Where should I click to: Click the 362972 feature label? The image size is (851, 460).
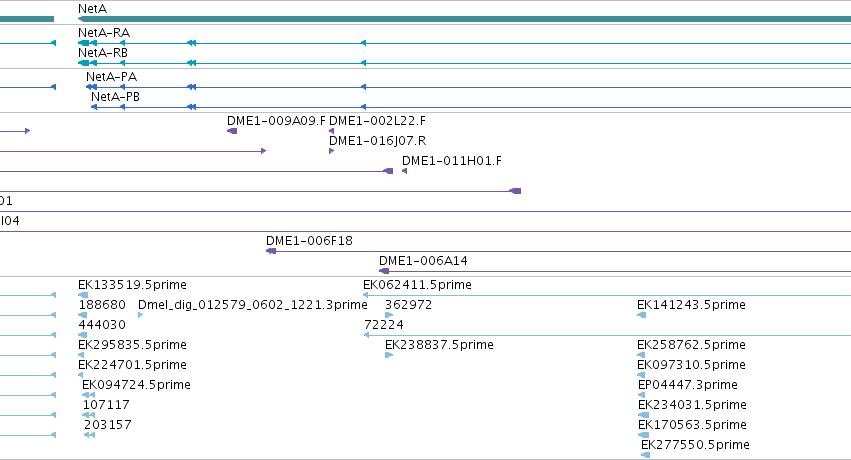[x=409, y=304]
